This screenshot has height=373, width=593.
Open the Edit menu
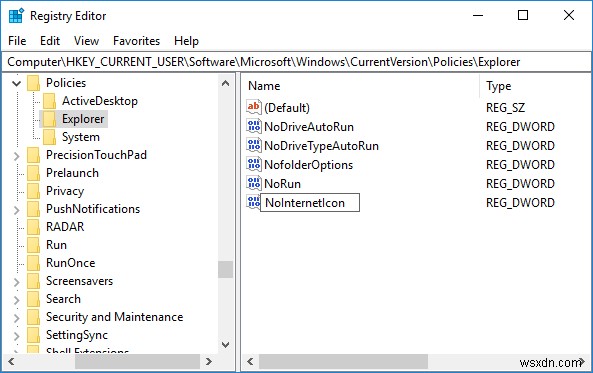click(50, 41)
